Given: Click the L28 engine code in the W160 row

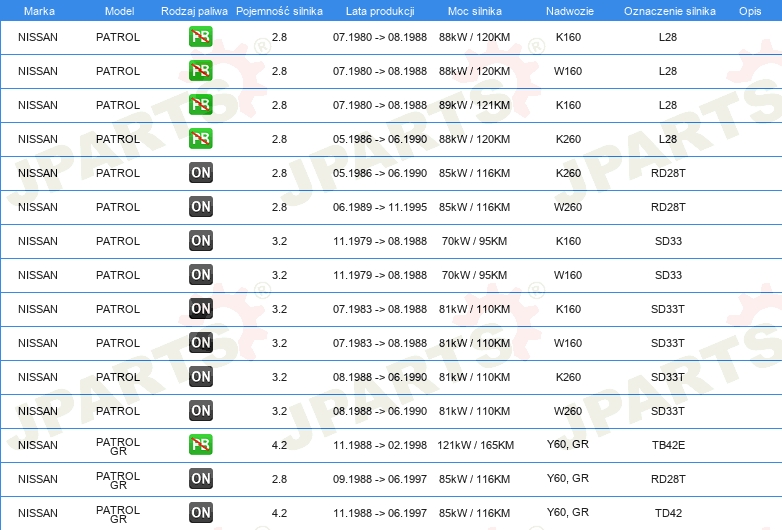Looking at the screenshot, I should coord(668,71).
